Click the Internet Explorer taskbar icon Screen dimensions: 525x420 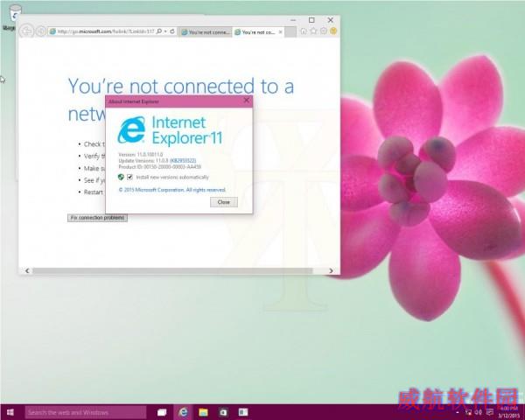pos(183,412)
